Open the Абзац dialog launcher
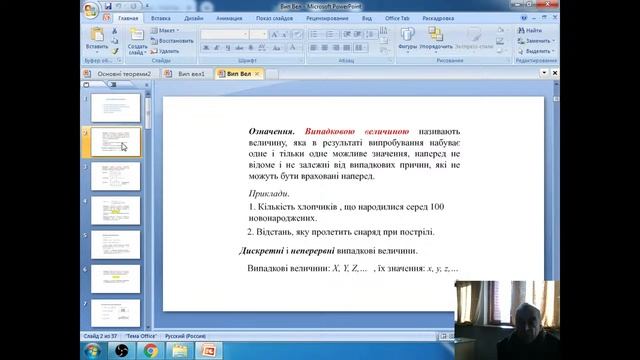Viewport: 640px width, 360px height. [391, 60]
